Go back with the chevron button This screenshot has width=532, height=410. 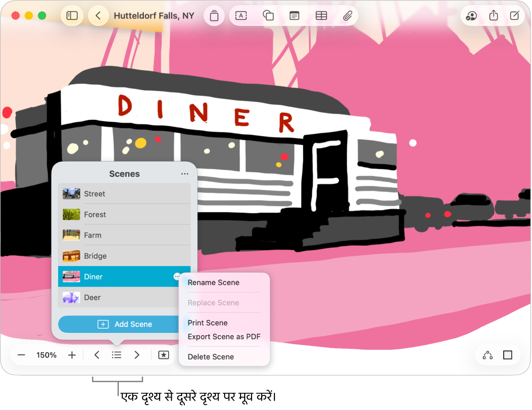click(98, 16)
